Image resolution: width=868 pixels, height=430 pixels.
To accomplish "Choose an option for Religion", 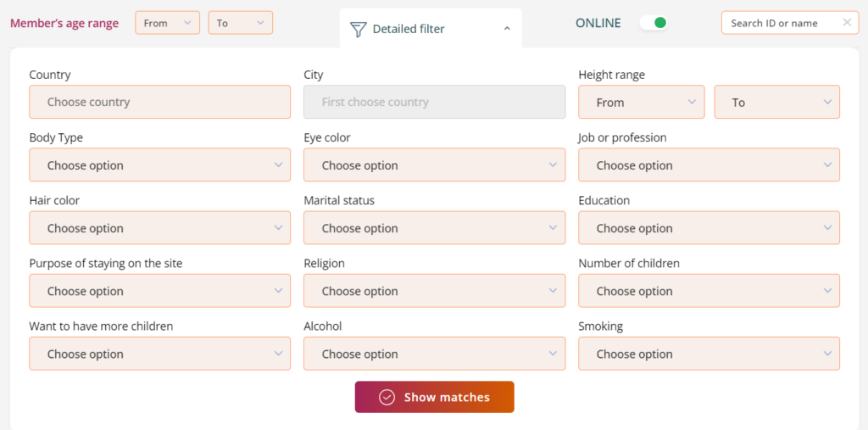I will point(434,291).
